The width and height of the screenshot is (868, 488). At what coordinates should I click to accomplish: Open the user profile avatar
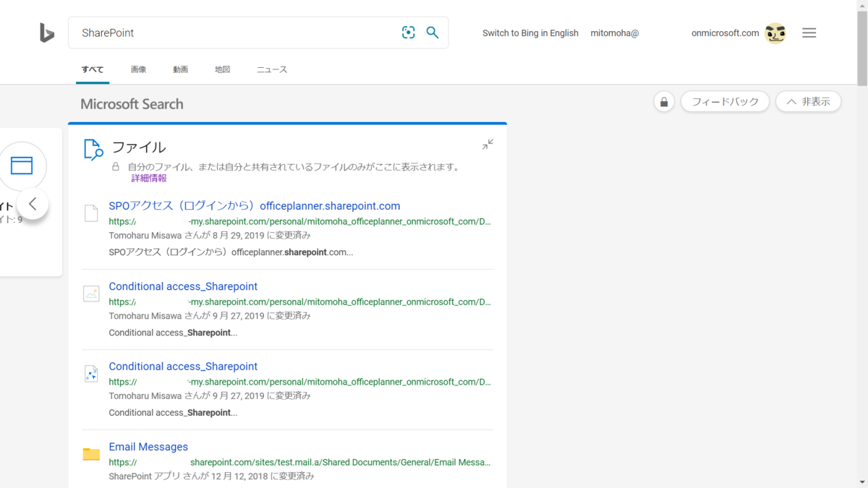coord(775,33)
